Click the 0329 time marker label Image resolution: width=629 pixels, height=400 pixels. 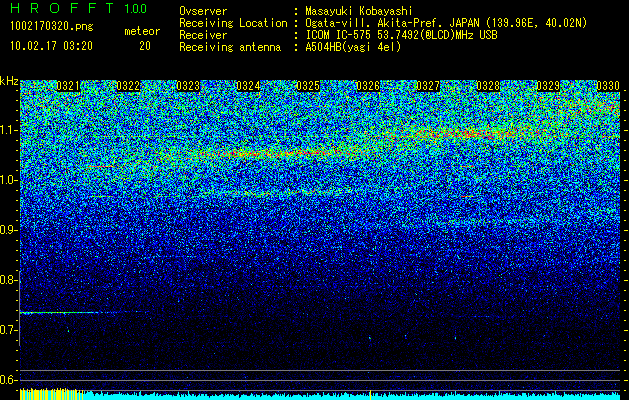[x=548, y=86]
